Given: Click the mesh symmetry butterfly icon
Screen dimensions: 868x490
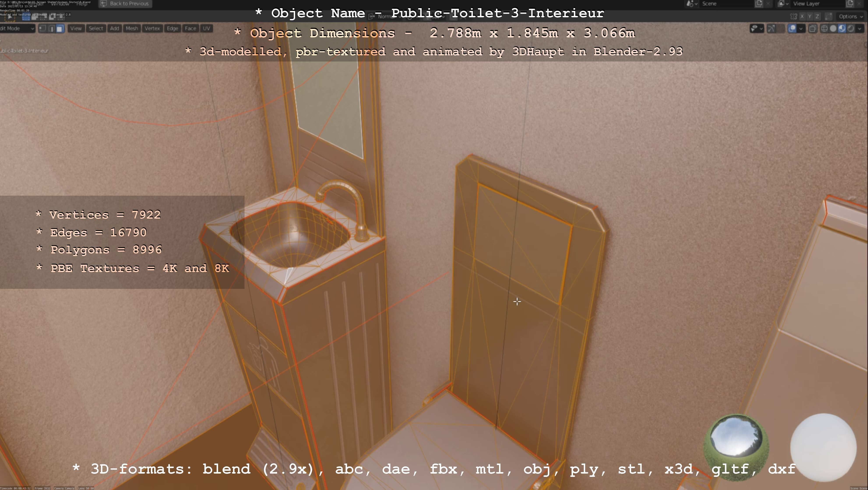Looking at the screenshot, I should click(794, 16).
